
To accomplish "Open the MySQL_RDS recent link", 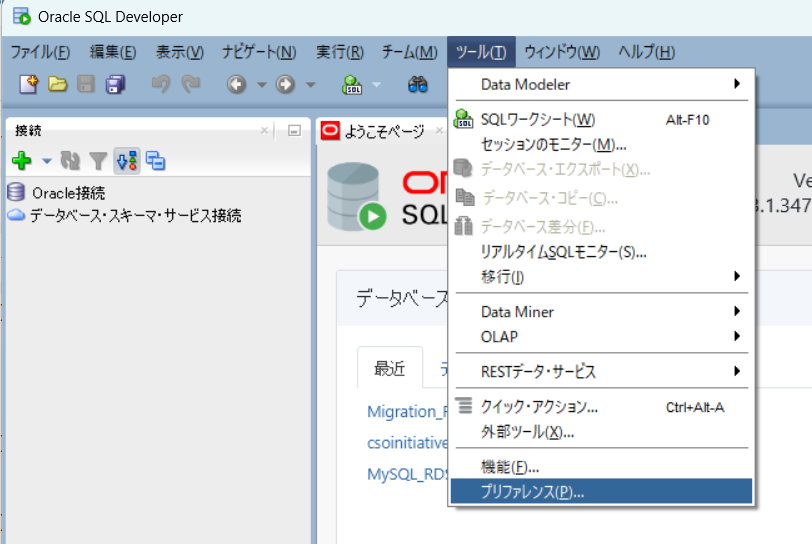I will (x=408, y=474).
